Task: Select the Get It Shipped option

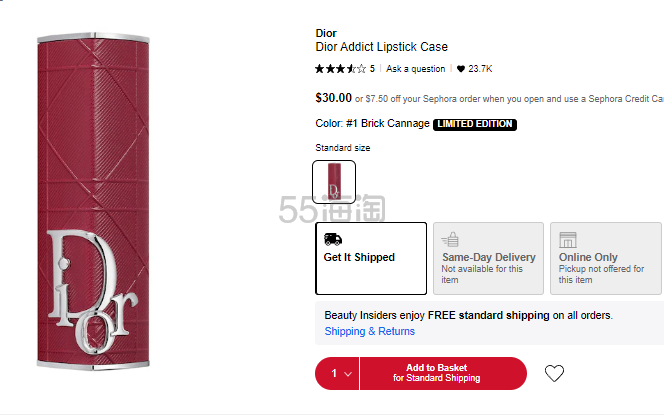Action: 371,258
